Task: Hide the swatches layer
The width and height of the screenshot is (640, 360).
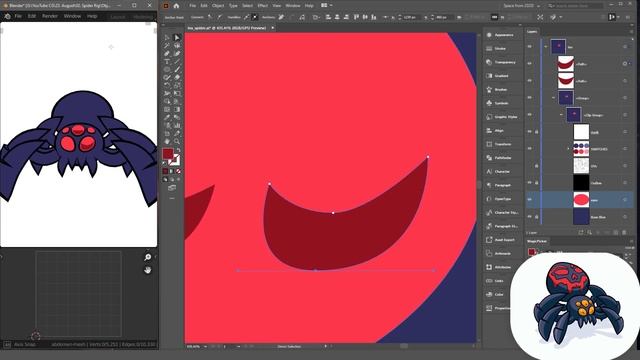Action: [530, 149]
